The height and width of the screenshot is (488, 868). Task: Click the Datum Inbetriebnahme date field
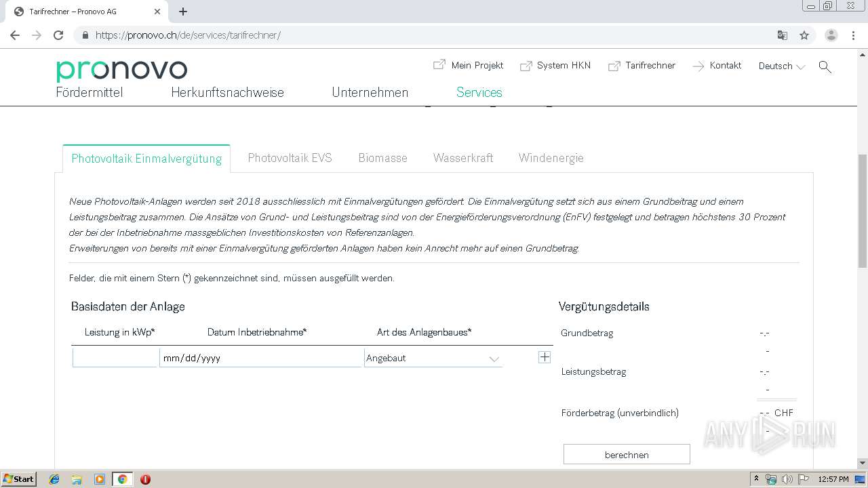(261, 358)
